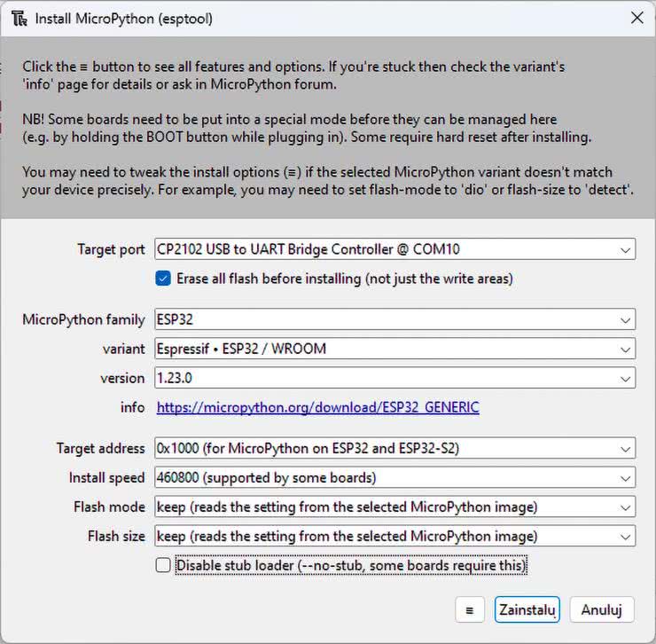Expand the variant dropdown list
Screen dimensions: 656x644
[x=626, y=349]
